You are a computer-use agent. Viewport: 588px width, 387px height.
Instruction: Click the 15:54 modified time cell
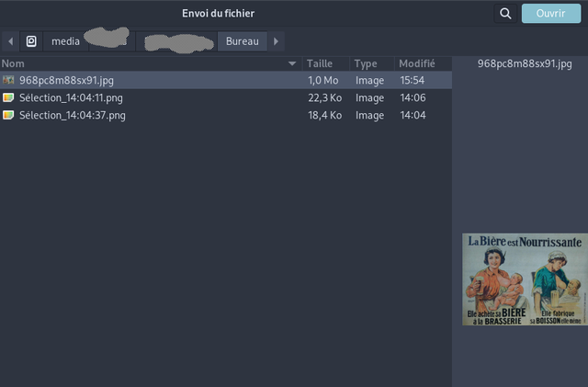point(413,80)
